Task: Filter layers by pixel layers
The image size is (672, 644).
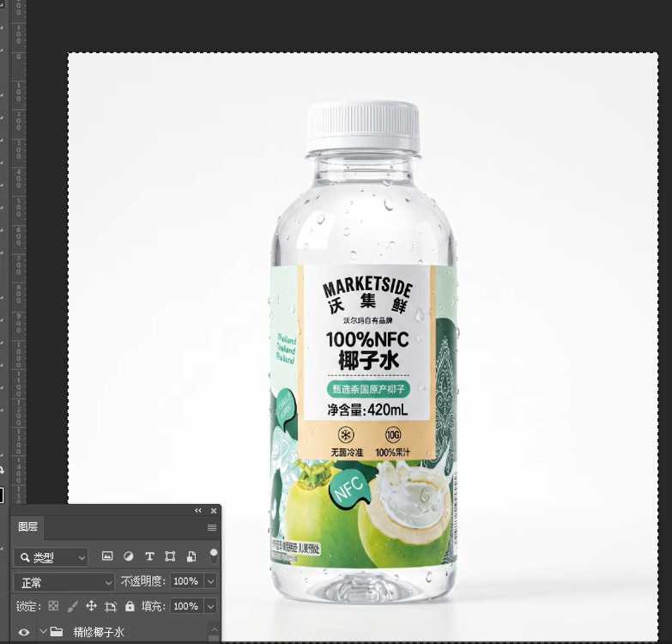Action: click(x=107, y=556)
